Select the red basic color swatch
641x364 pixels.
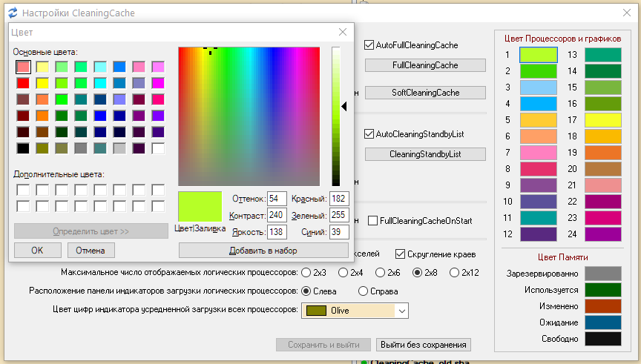(23, 83)
